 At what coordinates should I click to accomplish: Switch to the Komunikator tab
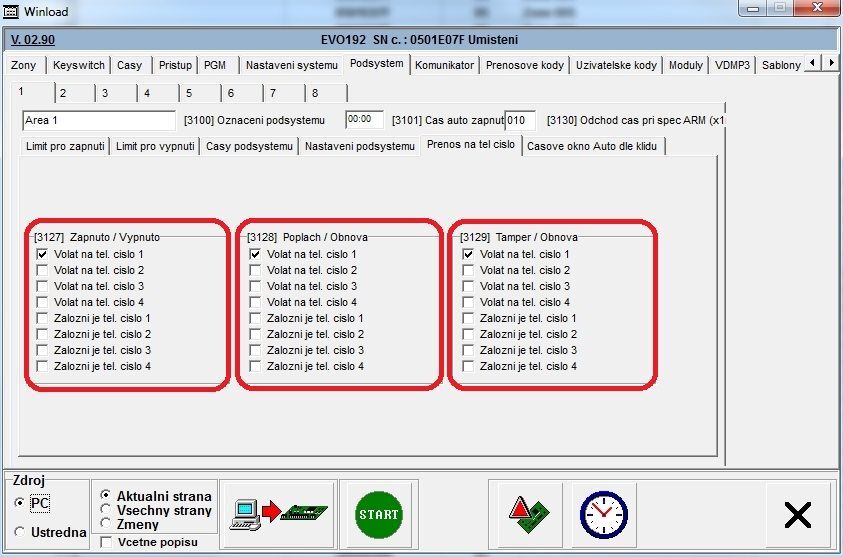pos(444,65)
